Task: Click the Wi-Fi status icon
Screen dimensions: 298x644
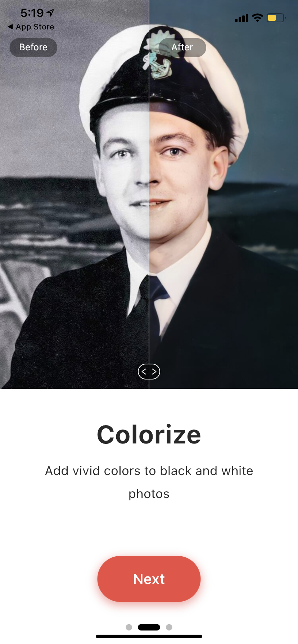Action: tap(257, 18)
